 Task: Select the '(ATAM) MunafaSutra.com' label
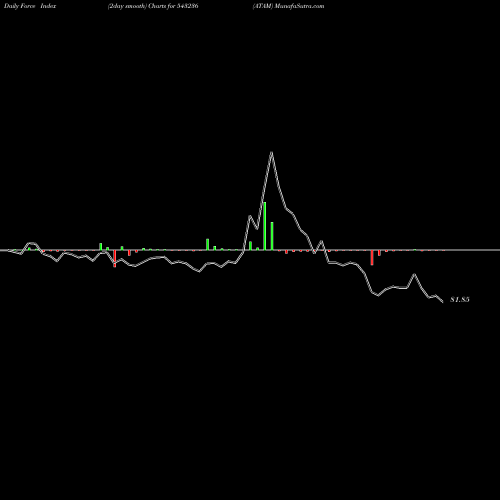[288, 6]
